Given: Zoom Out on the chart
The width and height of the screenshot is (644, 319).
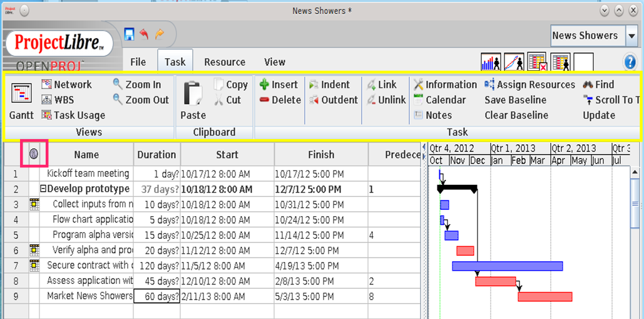Looking at the screenshot, I should point(141,100).
